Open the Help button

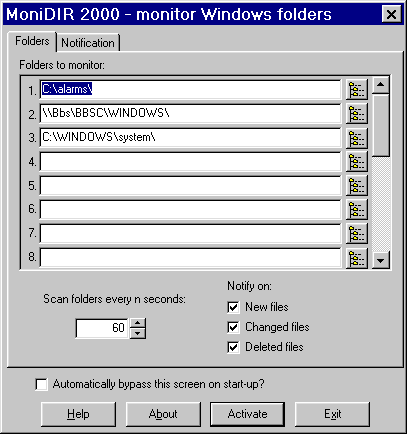coord(78,414)
